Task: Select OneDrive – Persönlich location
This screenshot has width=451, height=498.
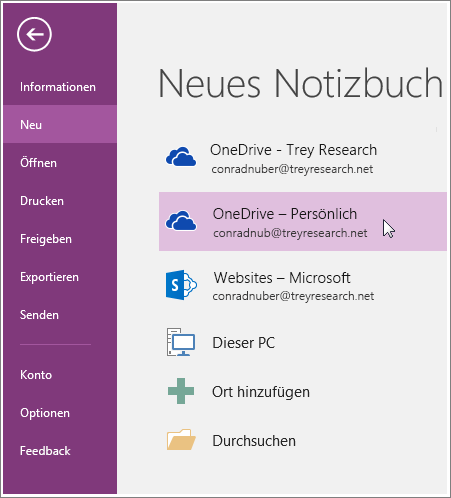Action: tap(303, 221)
